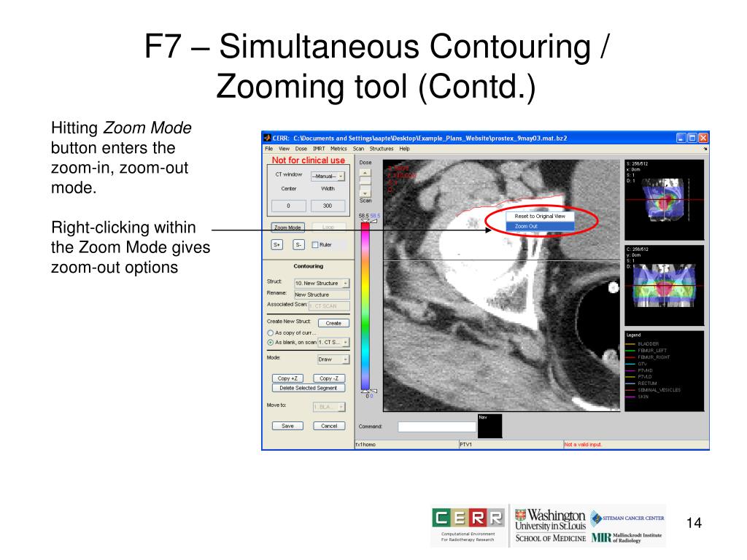Click FEMUR_LEFT in the Legend
This screenshot has height=560, width=747.
(x=652, y=351)
